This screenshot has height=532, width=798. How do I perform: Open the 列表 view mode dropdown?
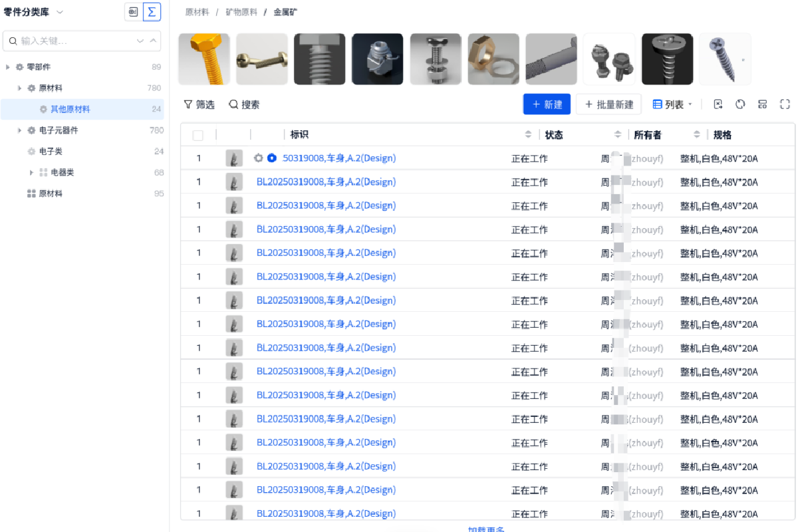coord(672,104)
